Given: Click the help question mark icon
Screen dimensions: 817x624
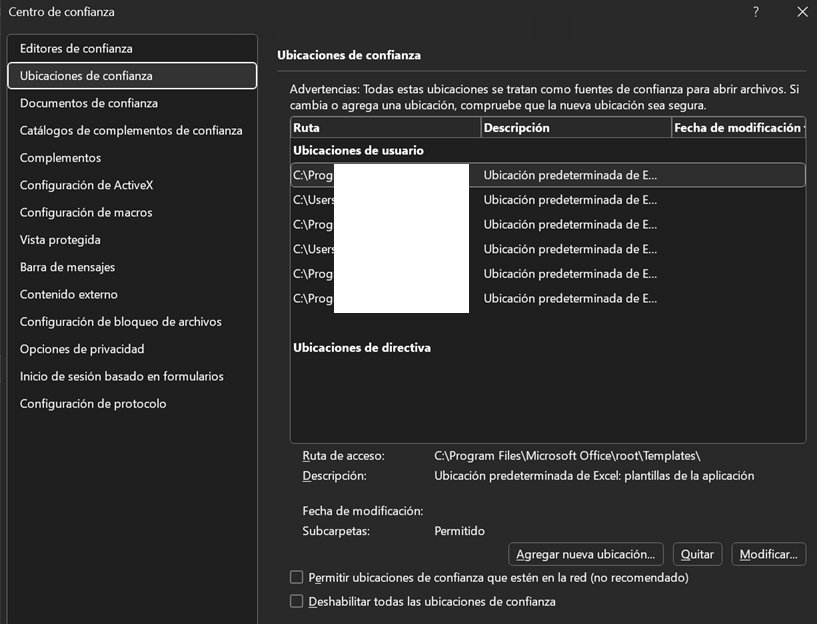Looking at the screenshot, I should coord(757,12).
